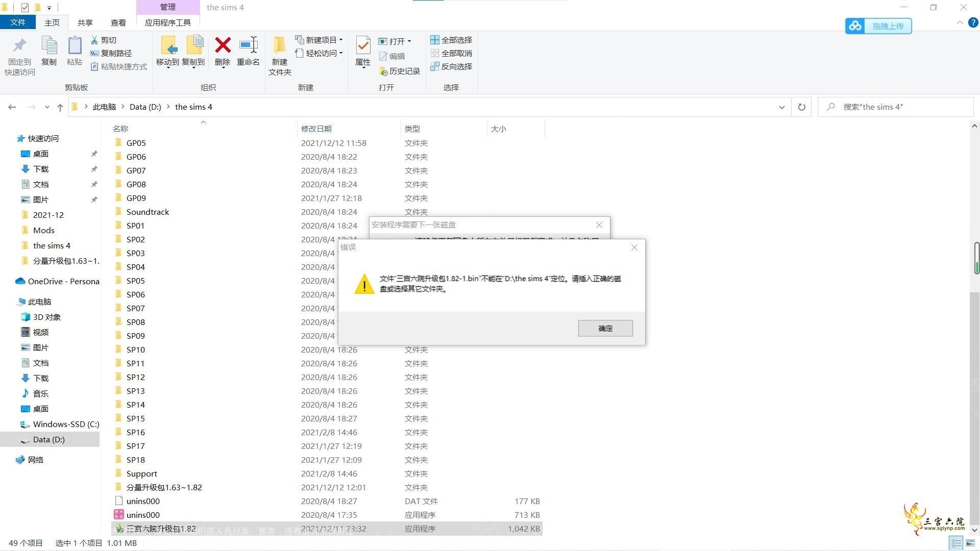Switch to details view icon in status bar

click(957, 543)
